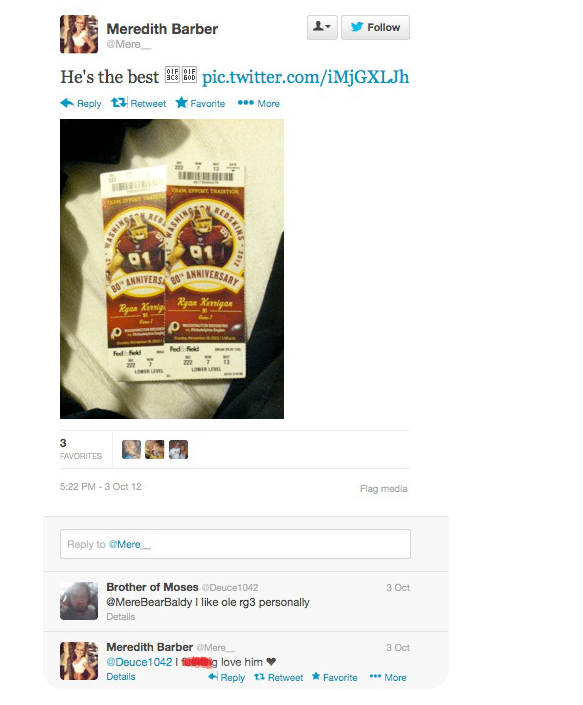This screenshot has height=705, width=583.
Task: Retweet the main tweet
Action: point(138,103)
